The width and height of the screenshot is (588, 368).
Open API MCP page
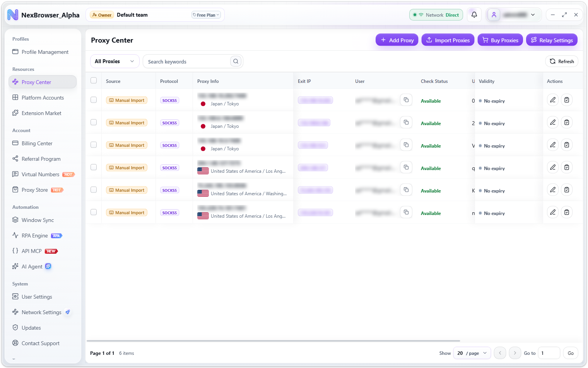(x=43, y=251)
